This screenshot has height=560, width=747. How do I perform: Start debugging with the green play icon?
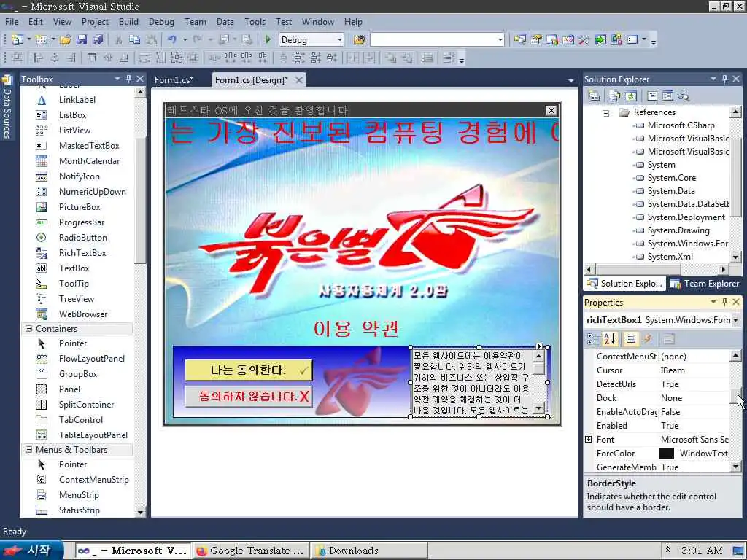[268, 39]
